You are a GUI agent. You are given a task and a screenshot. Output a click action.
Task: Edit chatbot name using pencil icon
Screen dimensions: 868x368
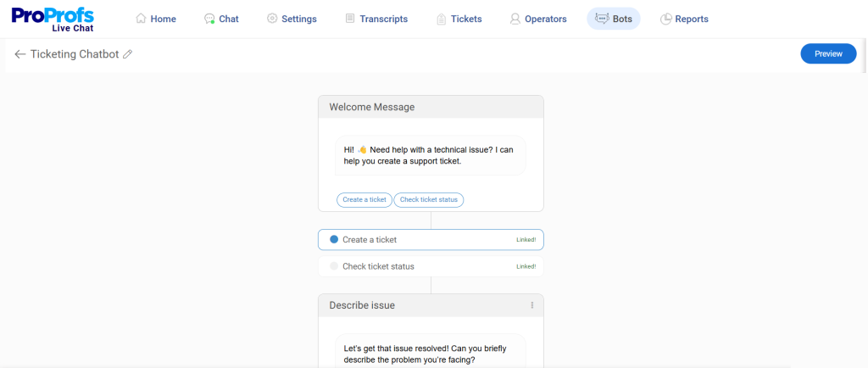(x=128, y=54)
